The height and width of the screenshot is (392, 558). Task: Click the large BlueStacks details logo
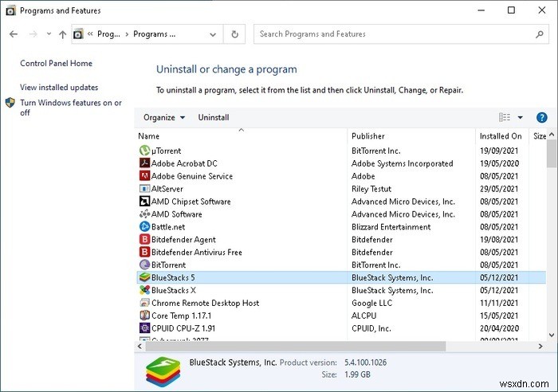point(163,372)
